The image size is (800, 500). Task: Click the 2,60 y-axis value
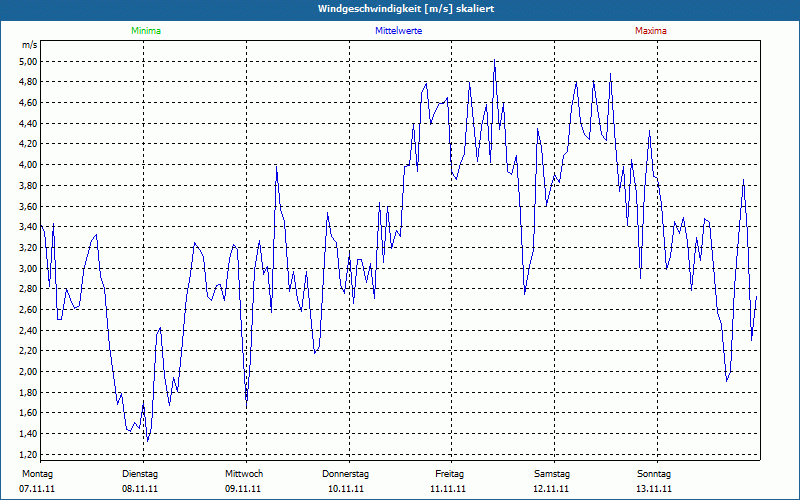click(x=30, y=310)
